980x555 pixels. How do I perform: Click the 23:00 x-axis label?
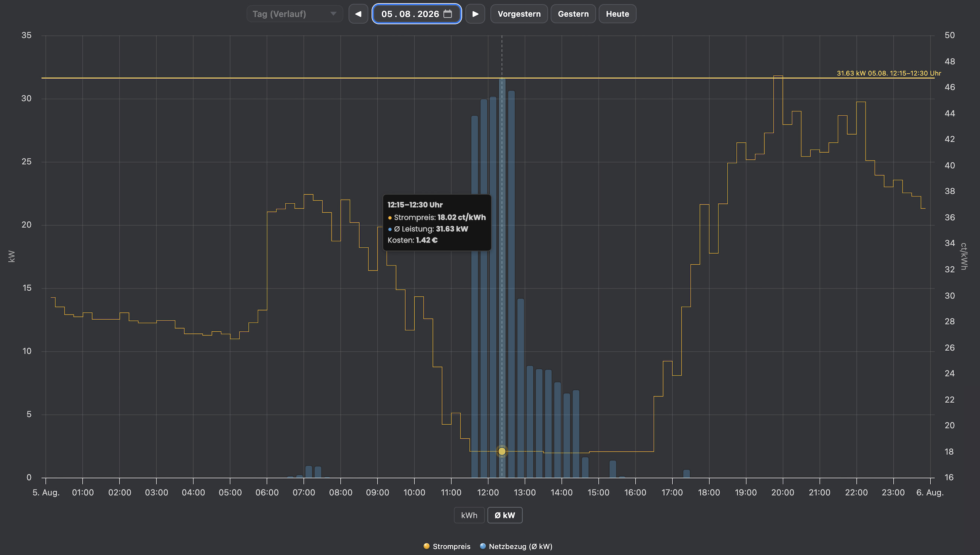(x=893, y=492)
